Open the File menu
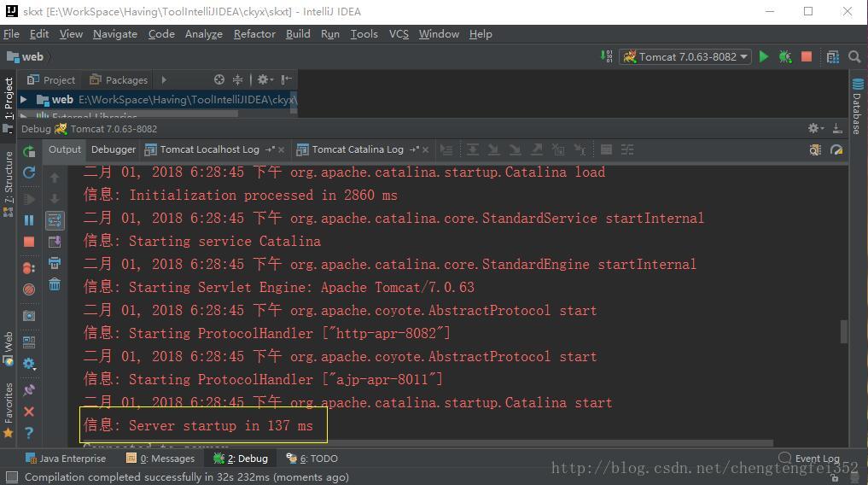Screen dimensions: 868x485 tap(11, 34)
